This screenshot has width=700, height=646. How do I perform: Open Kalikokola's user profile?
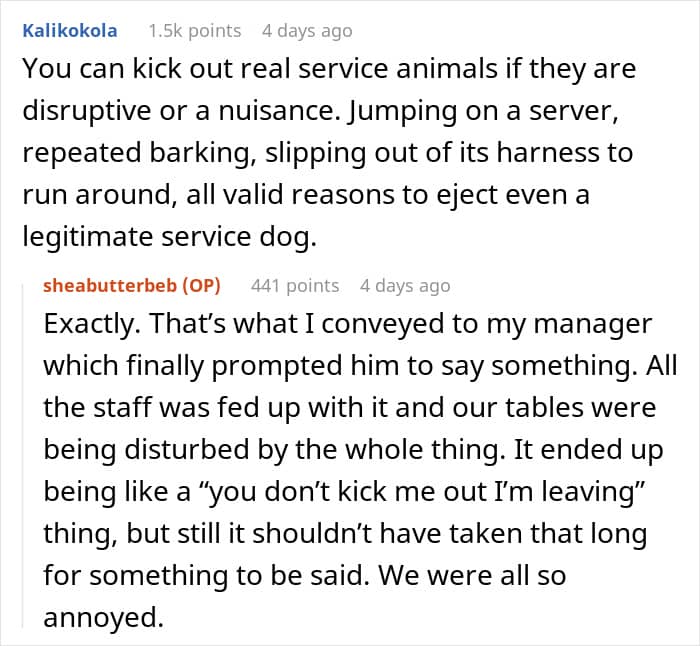point(70,31)
